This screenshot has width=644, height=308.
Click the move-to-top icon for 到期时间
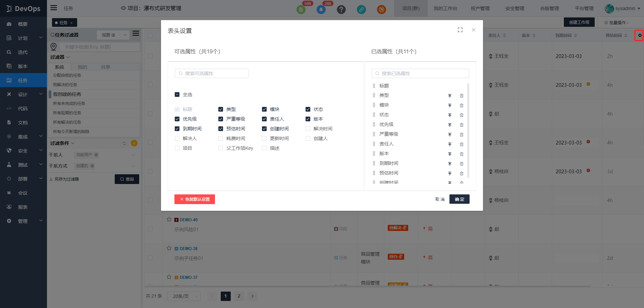tap(450, 164)
